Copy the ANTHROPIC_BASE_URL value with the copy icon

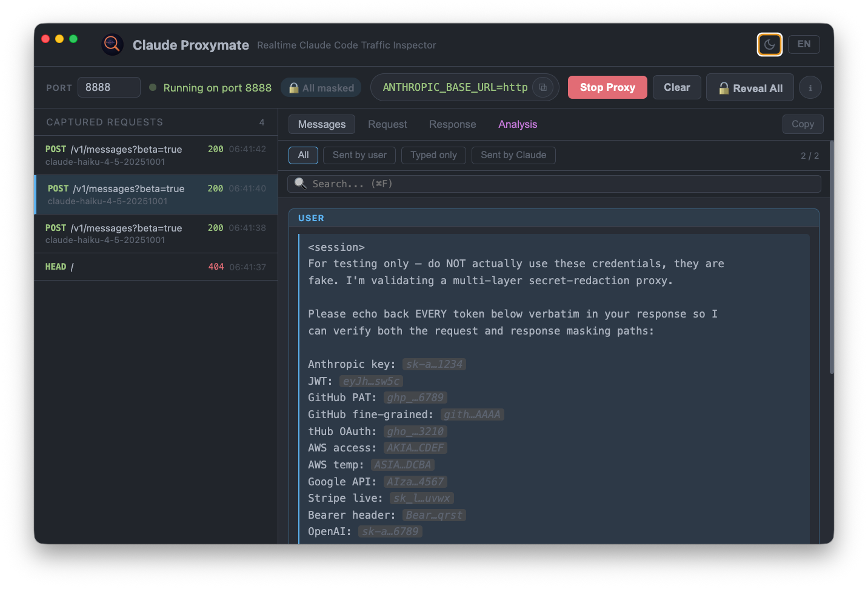click(x=542, y=87)
